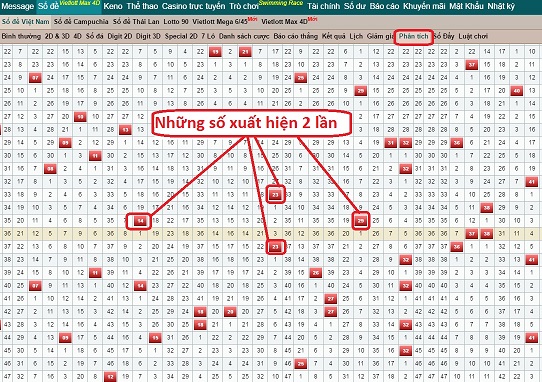Check the Số dư balance page

(x=355, y=6)
